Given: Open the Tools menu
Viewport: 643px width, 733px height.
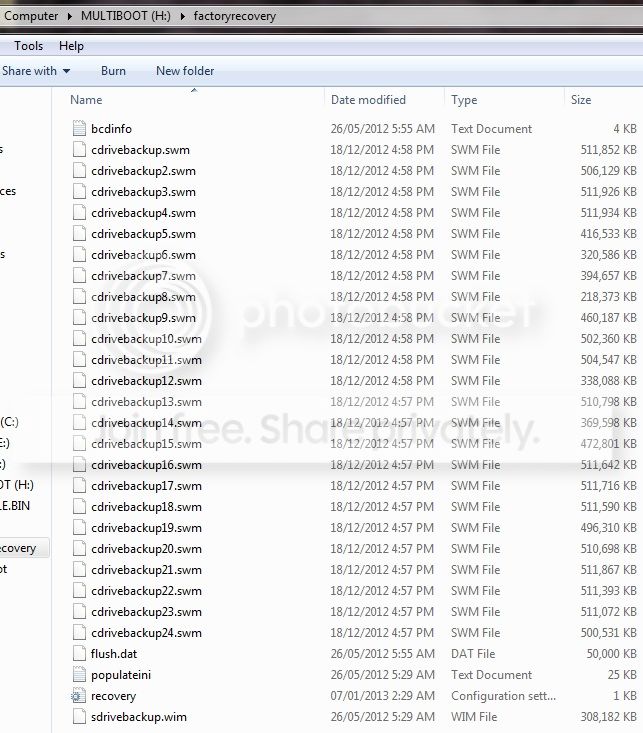Looking at the screenshot, I should click(x=29, y=46).
